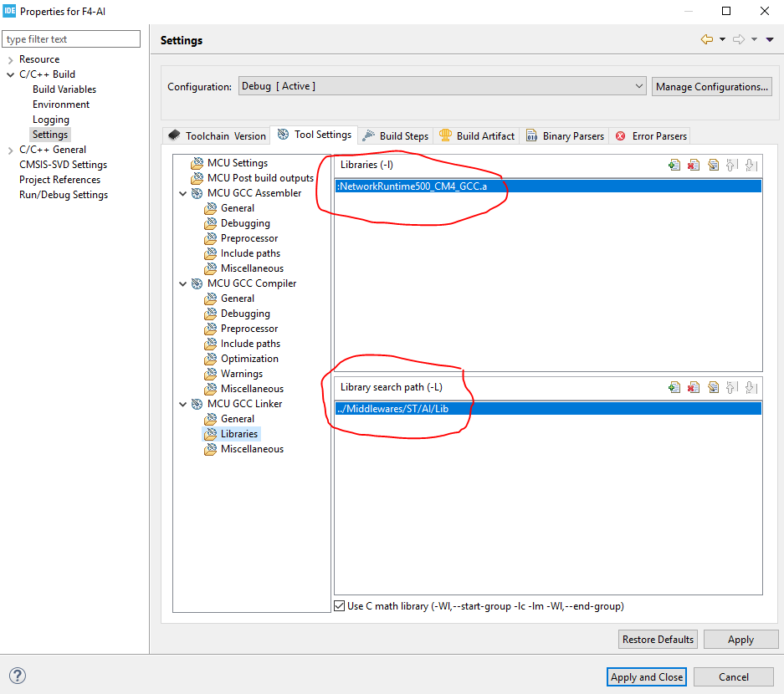This screenshot has width=784, height=694.
Task: Open Libraries under MCU GCC Linker
Action: [239, 434]
